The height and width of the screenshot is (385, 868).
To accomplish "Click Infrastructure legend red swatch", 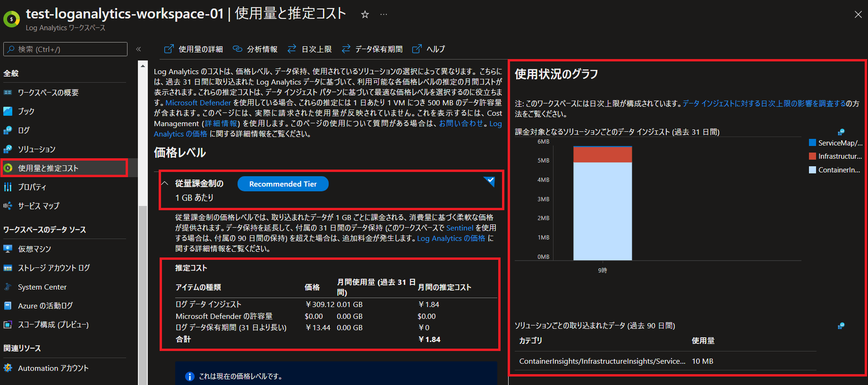I will point(812,156).
